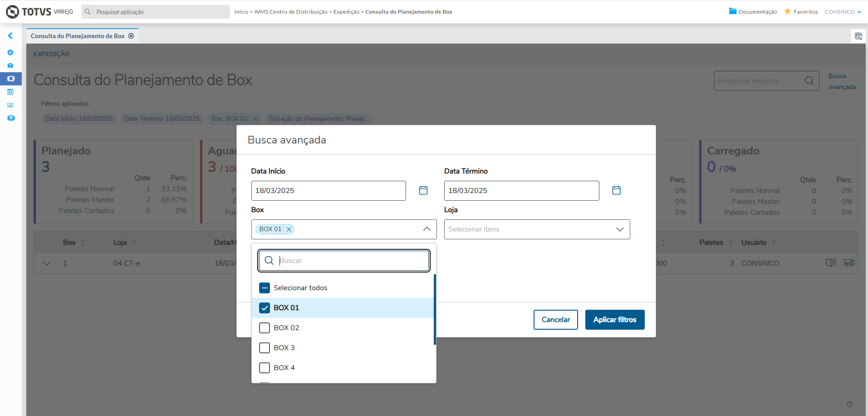
Task: Click the Favoritos star icon
Action: point(787,11)
